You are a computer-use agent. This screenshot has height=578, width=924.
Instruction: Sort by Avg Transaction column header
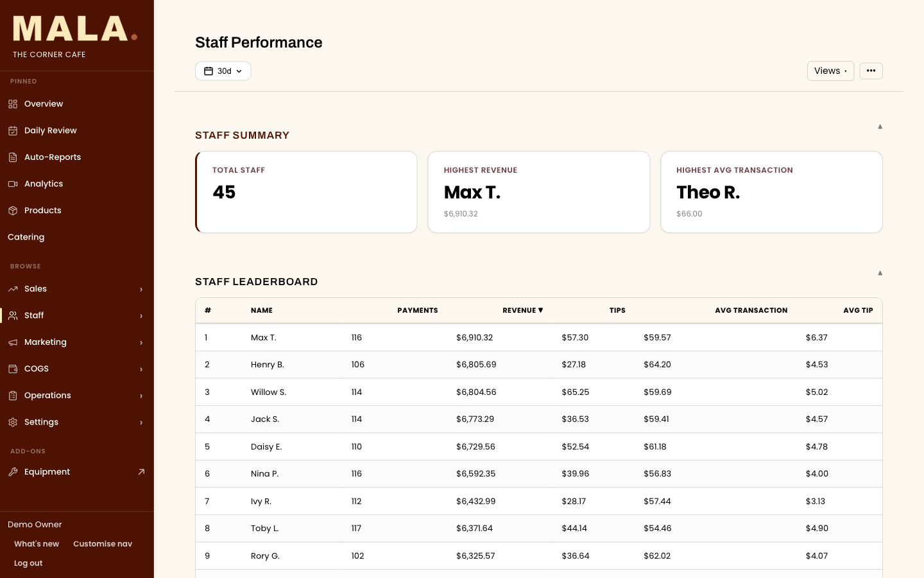tap(751, 310)
